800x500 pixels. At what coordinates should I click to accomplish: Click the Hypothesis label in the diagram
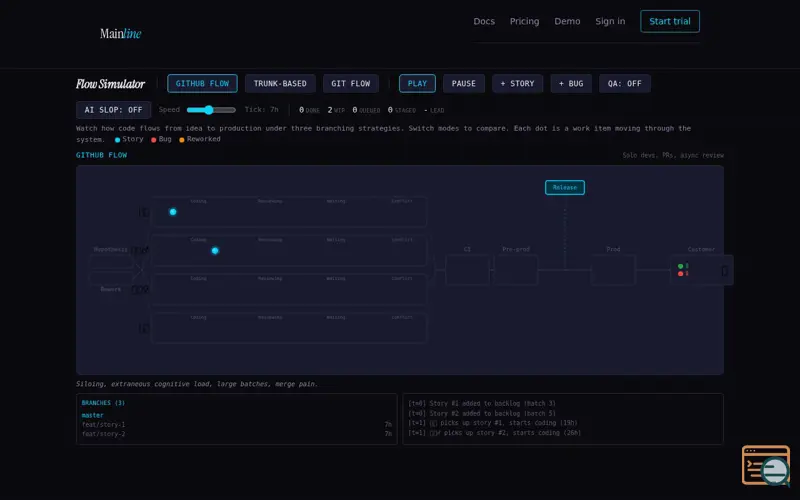click(111, 249)
